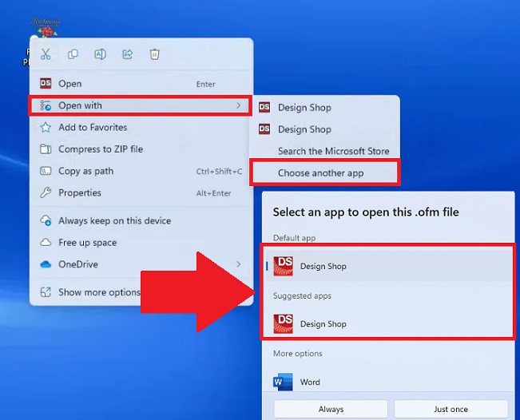This screenshot has width=520, height=420.
Task: Select the Word app icon
Action: (x=283, y=382)
